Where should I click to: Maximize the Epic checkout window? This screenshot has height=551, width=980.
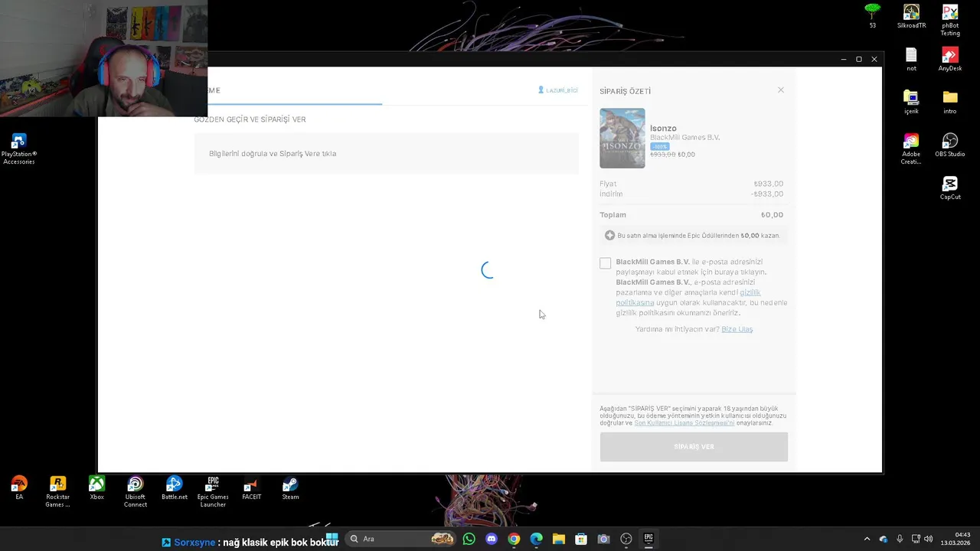[x=859, y=59]
